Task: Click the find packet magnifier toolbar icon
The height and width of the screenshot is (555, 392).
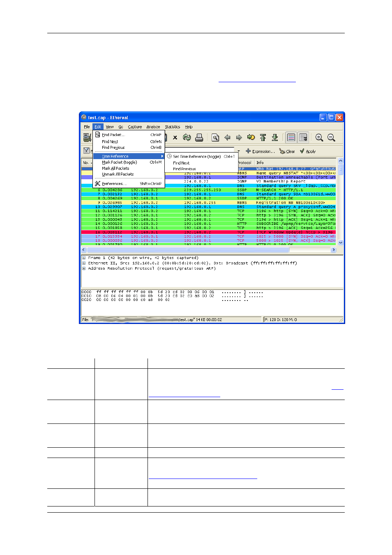Action: [215, 138]
